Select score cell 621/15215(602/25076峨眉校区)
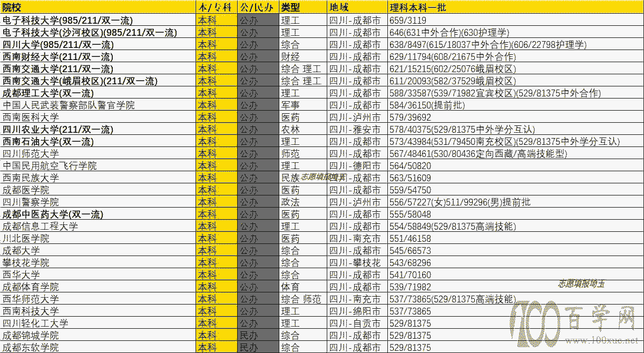Viewport: 644px width, 353px height. tap(515, 69)
